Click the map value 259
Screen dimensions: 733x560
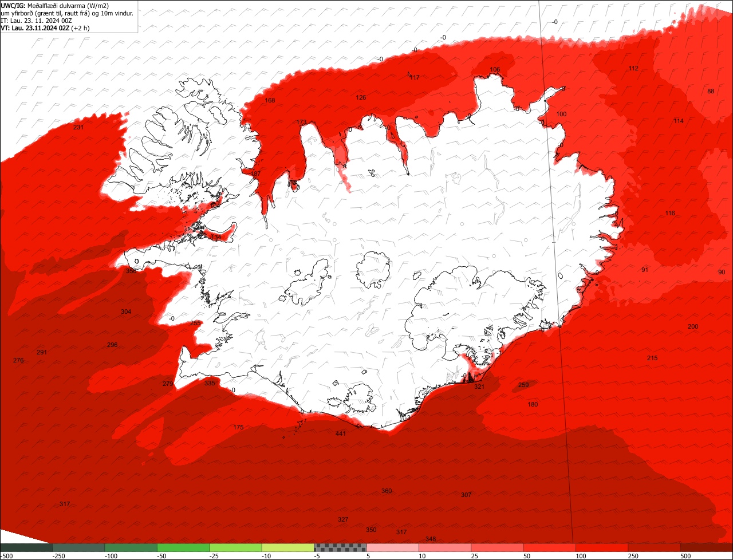point(523,385)
